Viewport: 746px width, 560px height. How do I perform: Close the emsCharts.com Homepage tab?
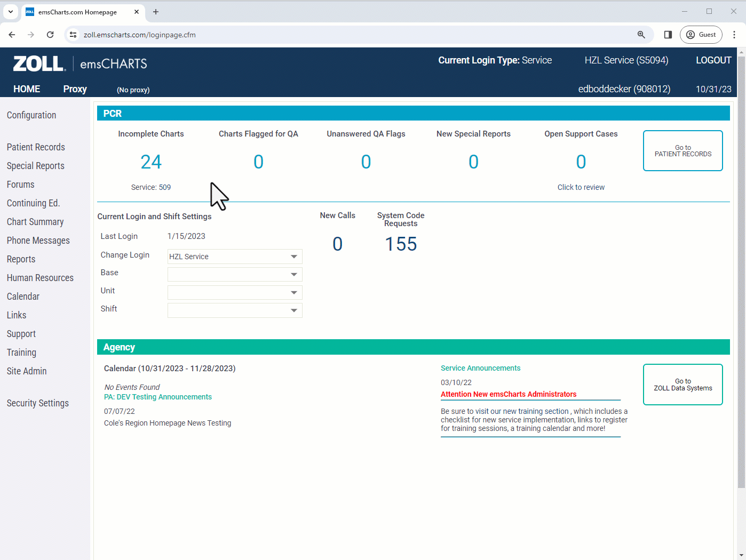(137, 12)
